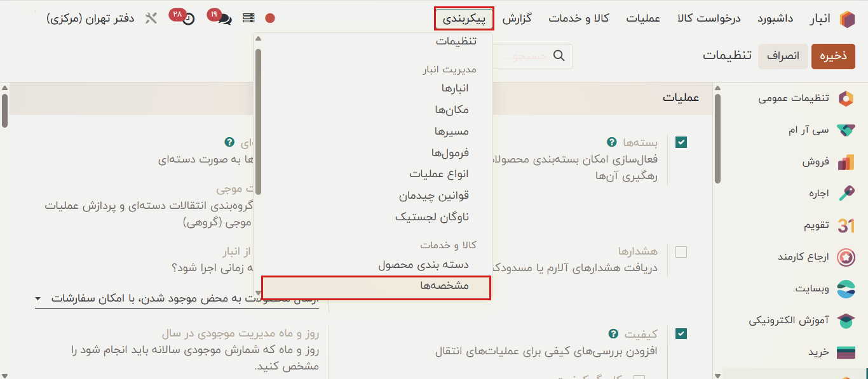
Task: Click help icon next to بسته‌ها
Action: coord(612,142)
